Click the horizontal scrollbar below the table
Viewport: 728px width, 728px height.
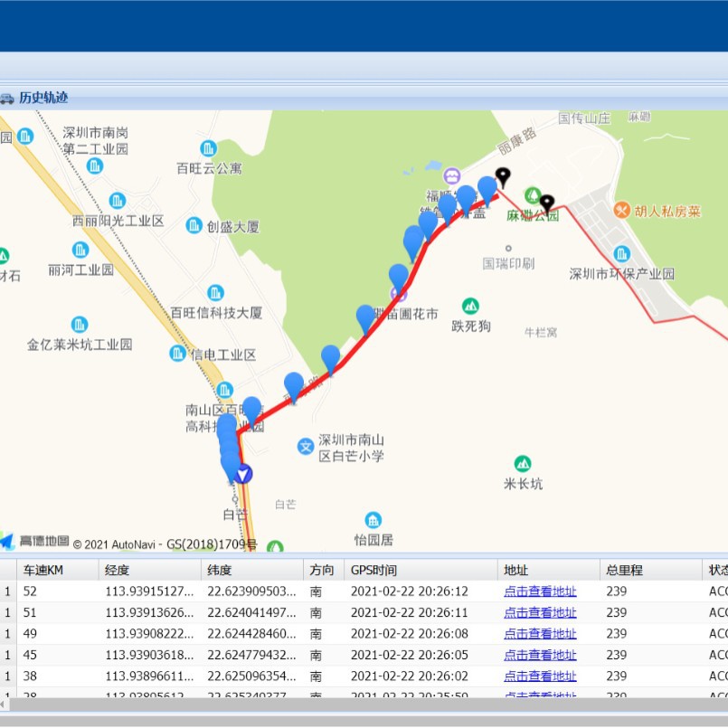[x=364, y=704]
